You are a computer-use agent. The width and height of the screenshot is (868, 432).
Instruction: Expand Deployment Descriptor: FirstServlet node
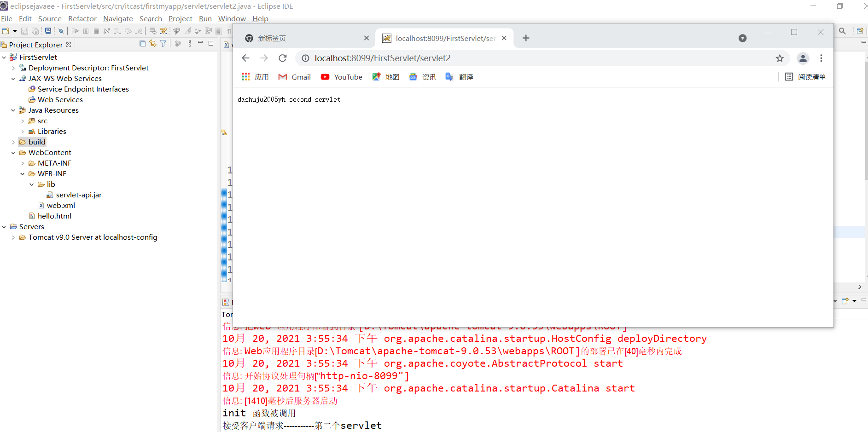pos(13,68)
